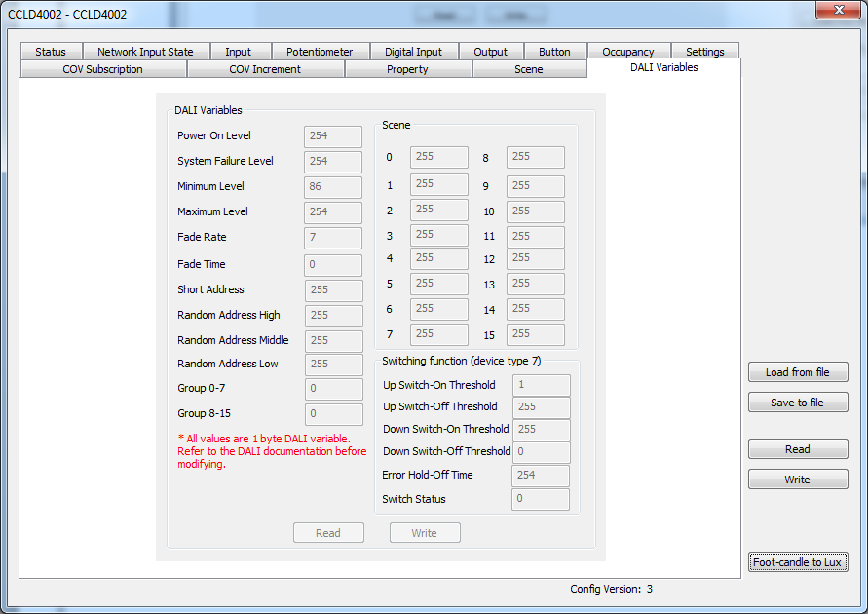Open the Potentiometer tab
This screenshot has width=868, height=614.
(x=320, y=52)
